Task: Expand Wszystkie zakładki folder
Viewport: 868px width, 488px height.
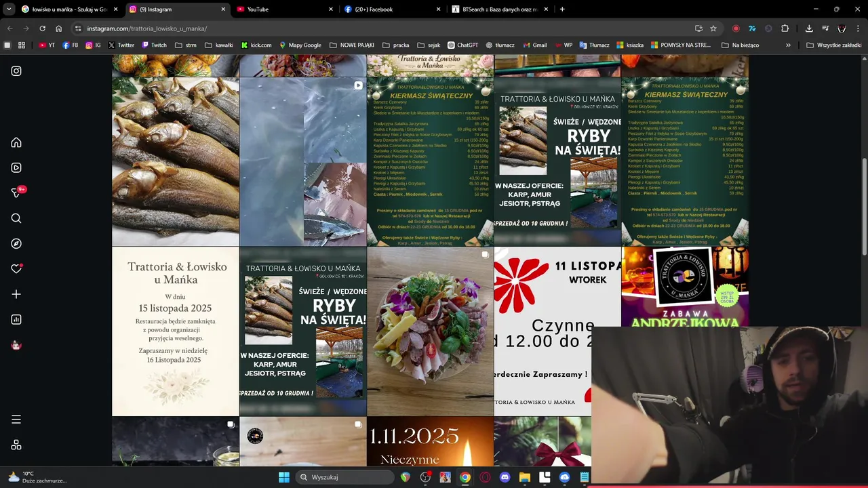Action: pos(833,45)
